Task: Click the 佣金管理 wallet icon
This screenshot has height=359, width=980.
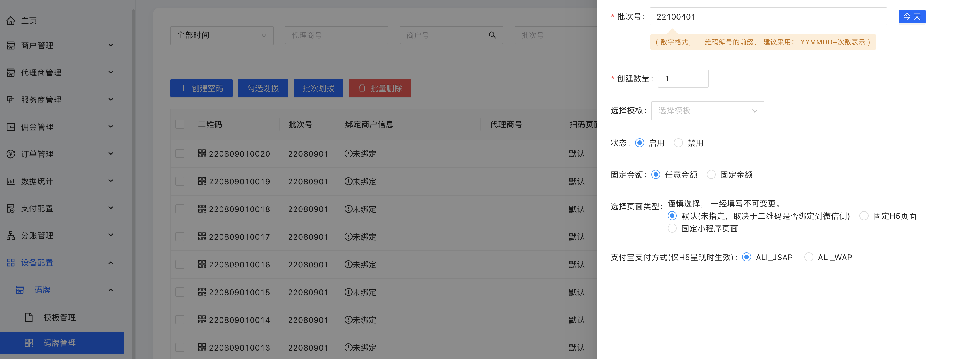Action: click(11, 127)
